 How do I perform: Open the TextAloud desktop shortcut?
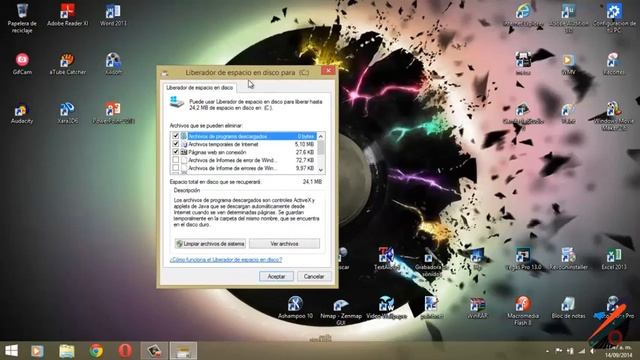click(386, 259)
